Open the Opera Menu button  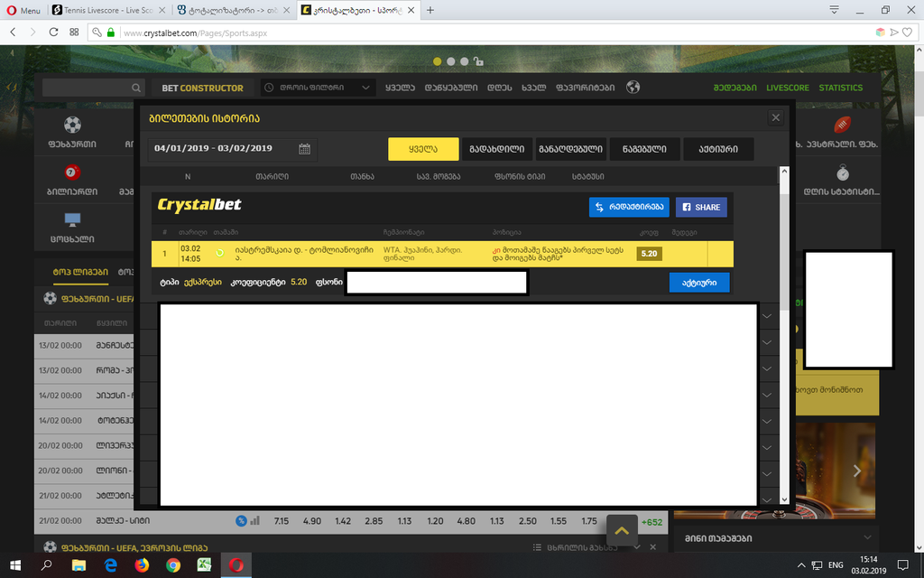[x=23, y=10]
